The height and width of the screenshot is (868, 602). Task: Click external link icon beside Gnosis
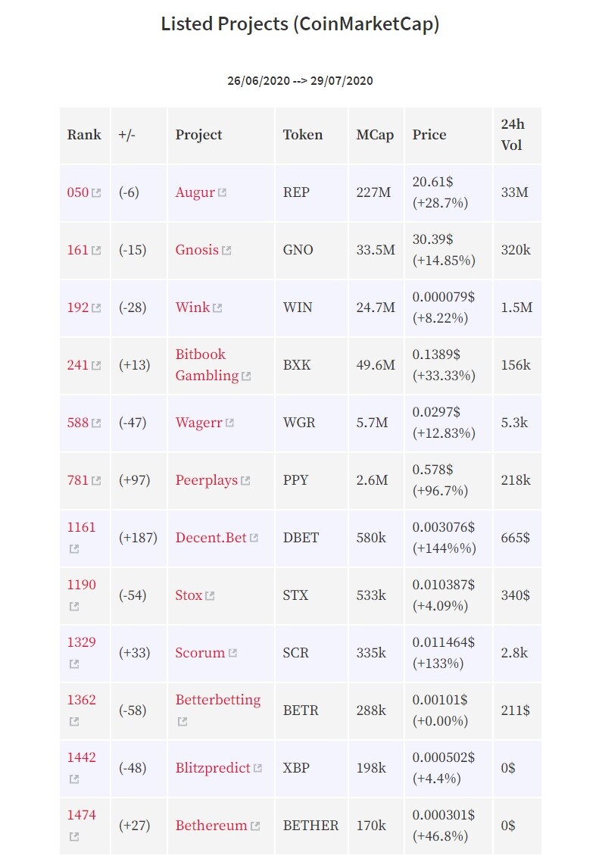226,250
